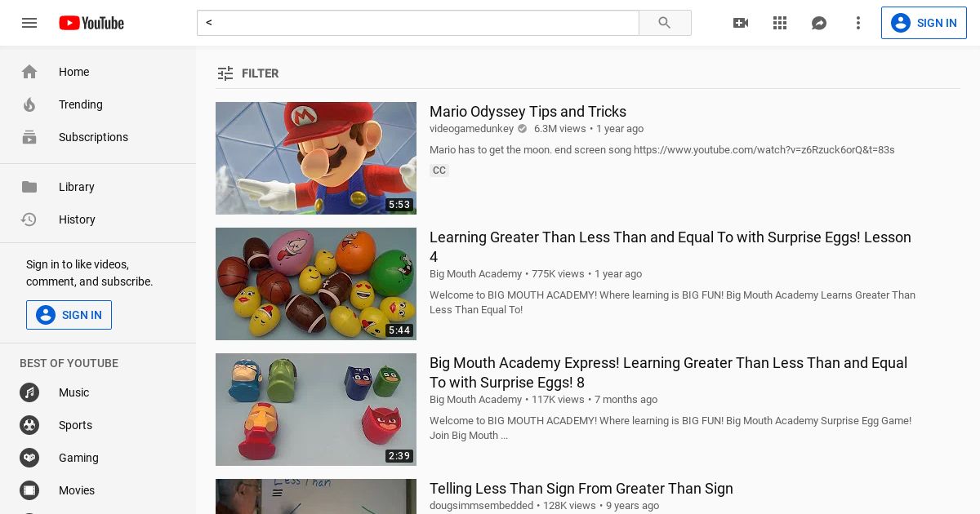Open the hamburger guide menu

tap(29, 23)
